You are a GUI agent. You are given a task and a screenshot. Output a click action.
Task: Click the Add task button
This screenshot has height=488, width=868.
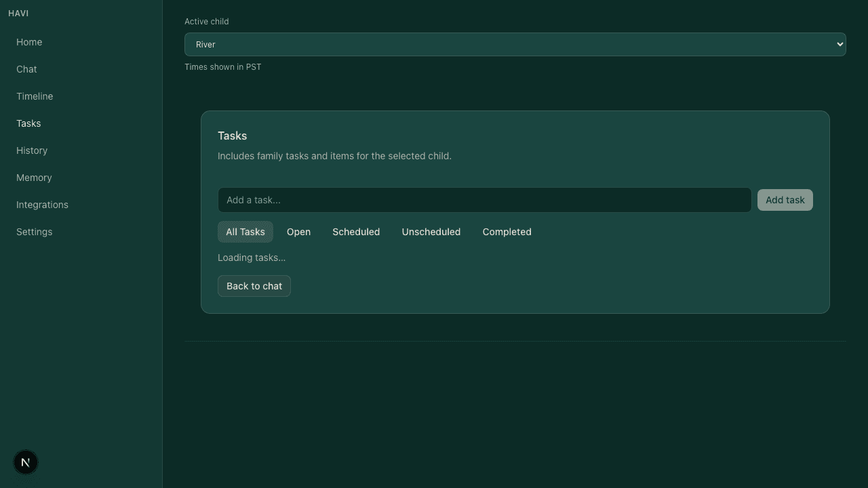(x=785, y=200)
